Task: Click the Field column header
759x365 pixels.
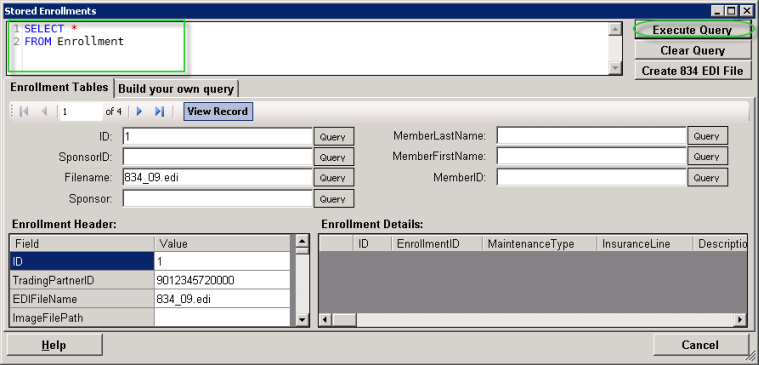Action: (82, 243)
